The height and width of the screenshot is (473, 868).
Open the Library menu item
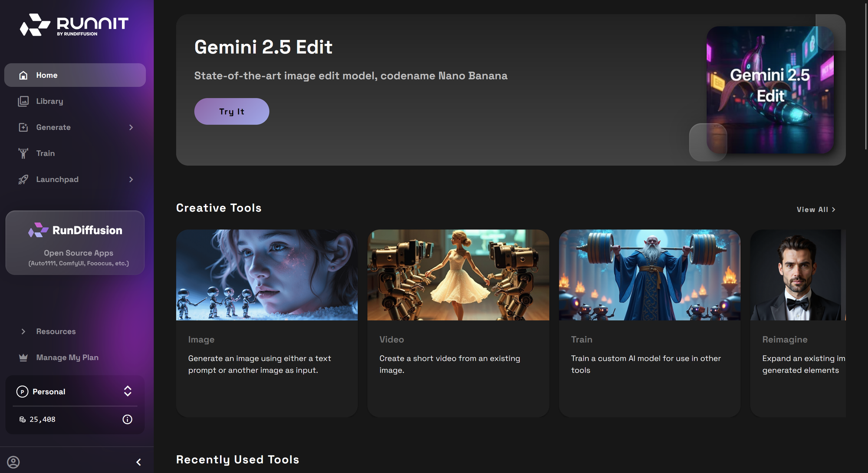(x=49, y=101)
